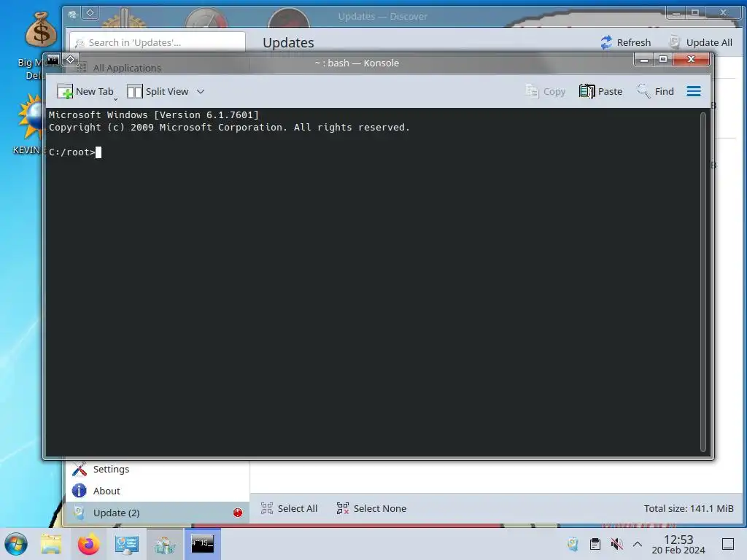Viewport: 747px width, 560px height.
Task: Toggle Discover window pin icon
Action: tap(90, 13)
